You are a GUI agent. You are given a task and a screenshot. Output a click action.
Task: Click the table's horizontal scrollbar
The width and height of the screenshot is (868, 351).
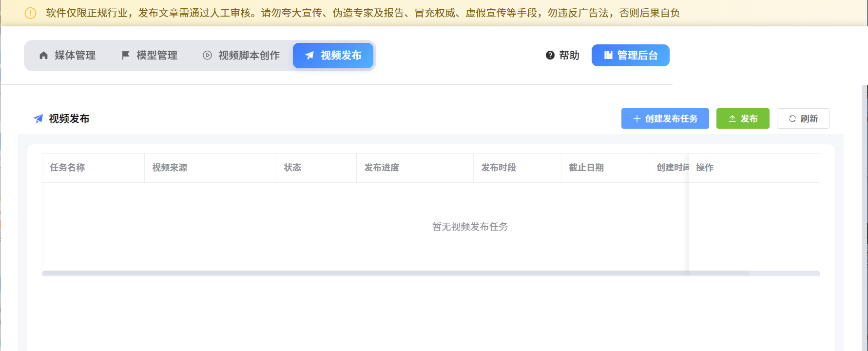click(x=396, y=273)
